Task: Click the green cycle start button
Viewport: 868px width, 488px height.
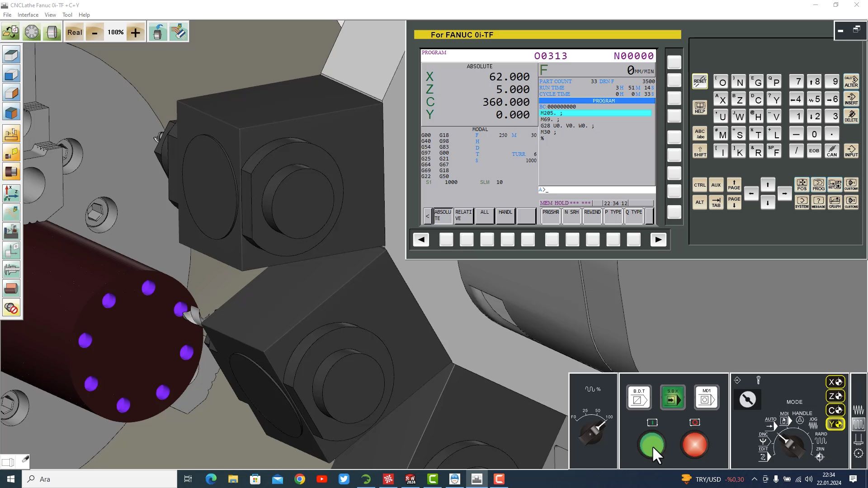Action: coord(651,444)
